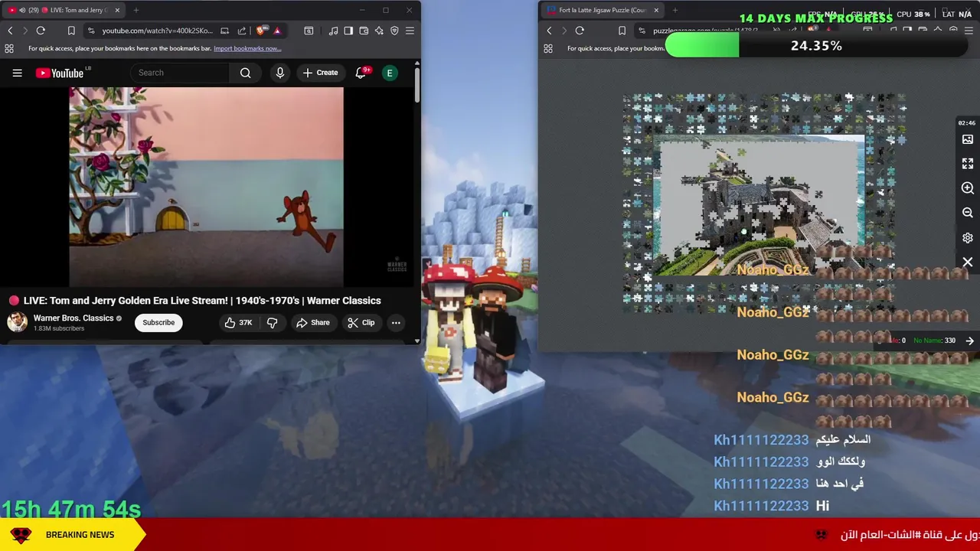The height and width of the screenshot is (551, 980).
Task: Click the Tom and Jerry video player
Action: (207, 186)
